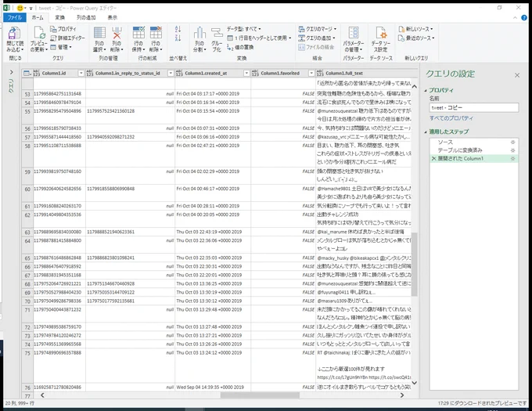Open Column1.favorited filter dropdown
Screen dimensions: 532x411
(311, 74)
